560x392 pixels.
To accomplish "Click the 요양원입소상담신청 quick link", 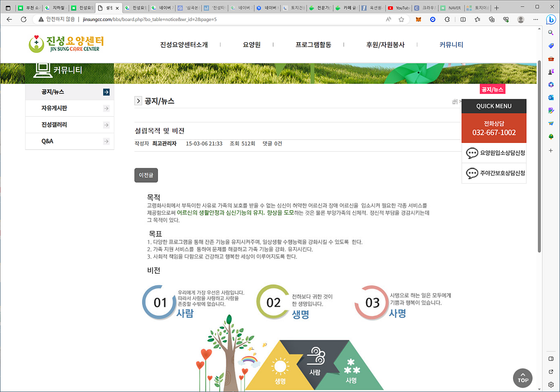I will (x=494, y=153).
